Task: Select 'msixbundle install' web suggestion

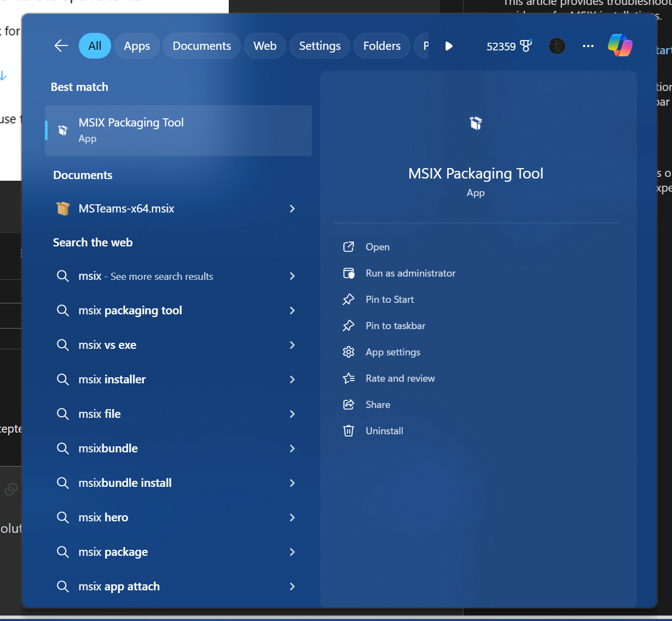Action: pyautogui.click(x=178, y=483)
